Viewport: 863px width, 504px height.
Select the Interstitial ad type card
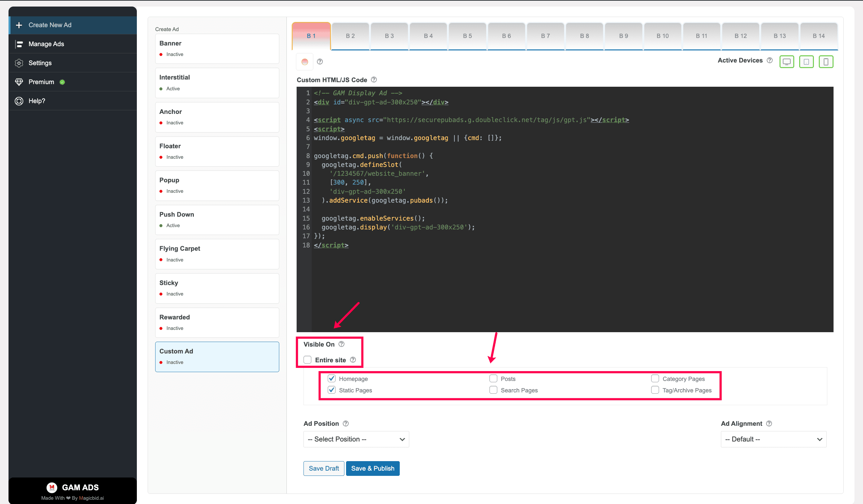point(217,83)
